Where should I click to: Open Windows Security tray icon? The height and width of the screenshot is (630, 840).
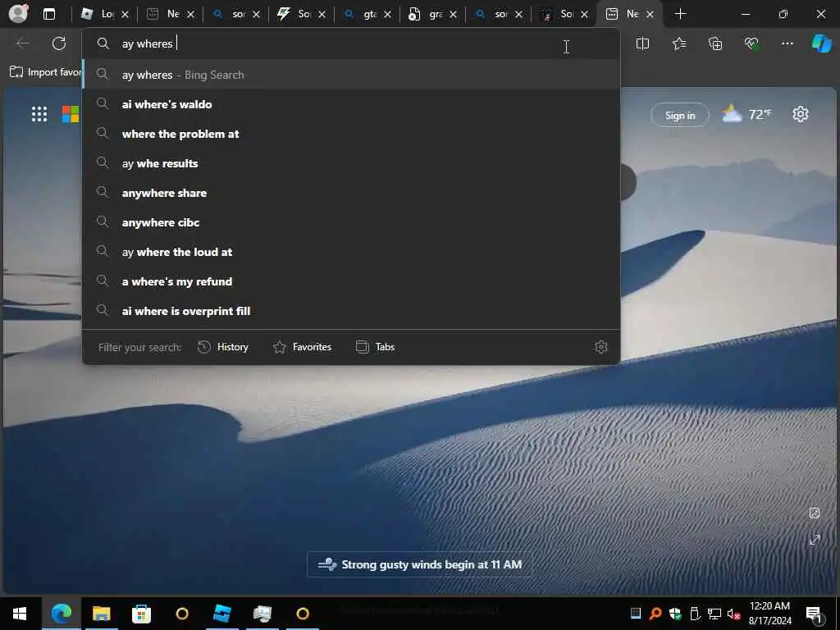click(x=675, y=614)
